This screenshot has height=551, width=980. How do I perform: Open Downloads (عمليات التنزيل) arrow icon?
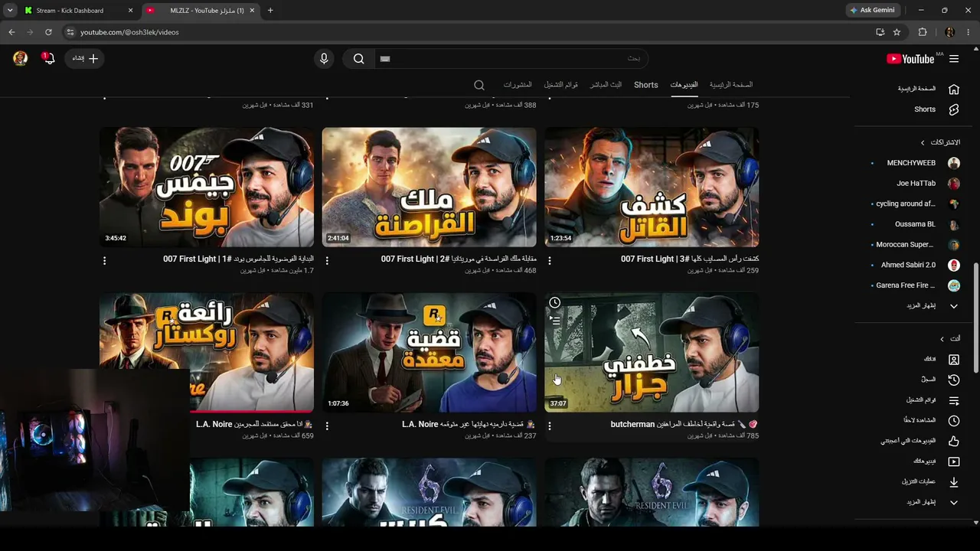tap(954, 482)
